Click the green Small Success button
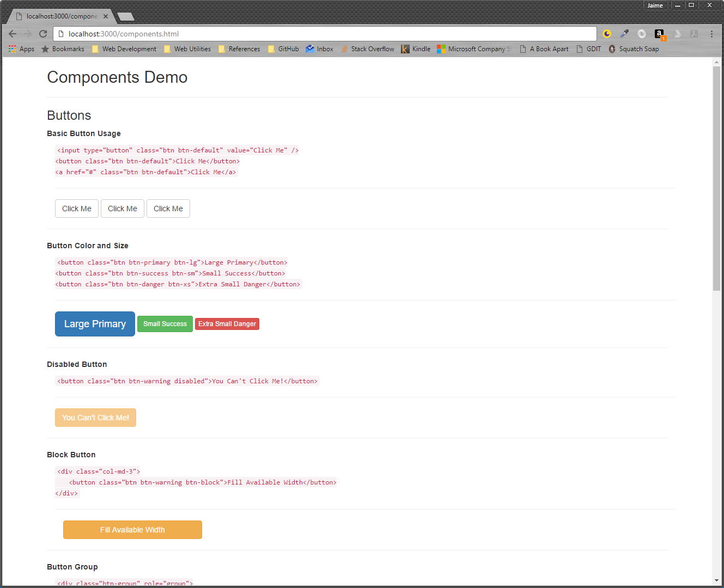724x588 pixels. (165, 324)
